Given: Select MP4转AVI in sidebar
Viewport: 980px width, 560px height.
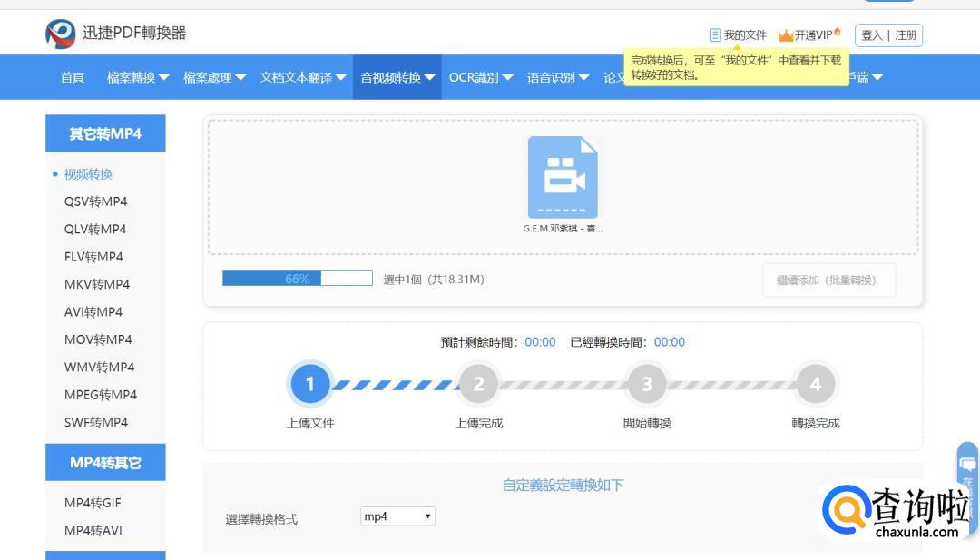Looking at the screenshot, I should 93,530.
